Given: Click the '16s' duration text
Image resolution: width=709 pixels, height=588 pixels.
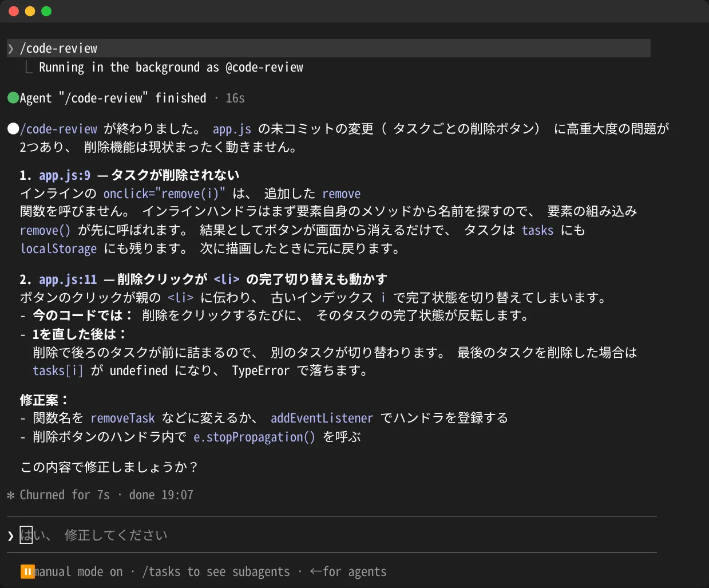Looking at the screenshot, I should (235, 98).
